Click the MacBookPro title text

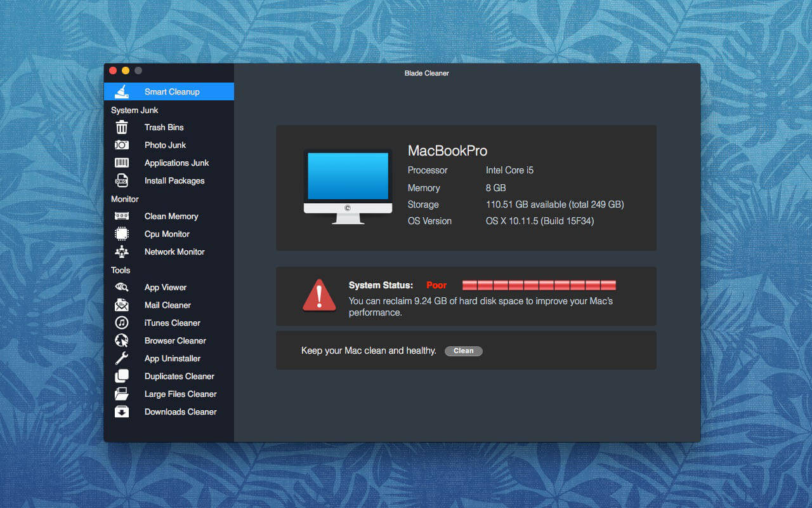pos(447,150)
